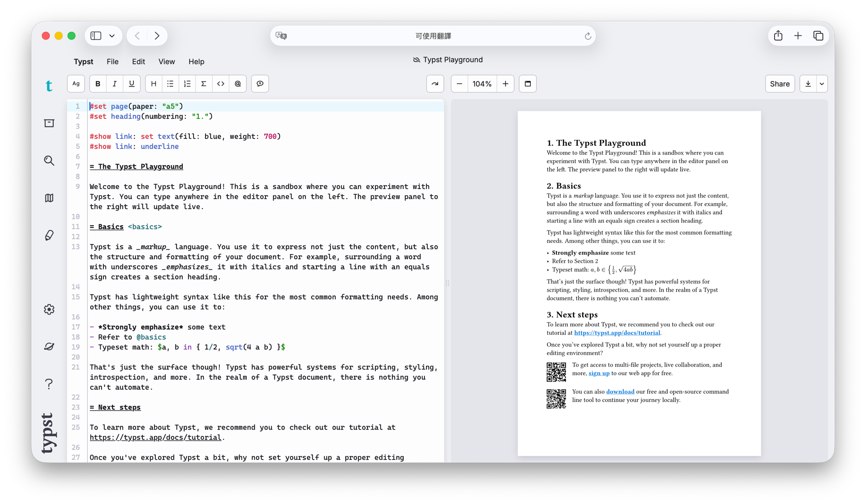Open the pen tool icon in sidebar
Screen dimensions: 866x504
49,235
